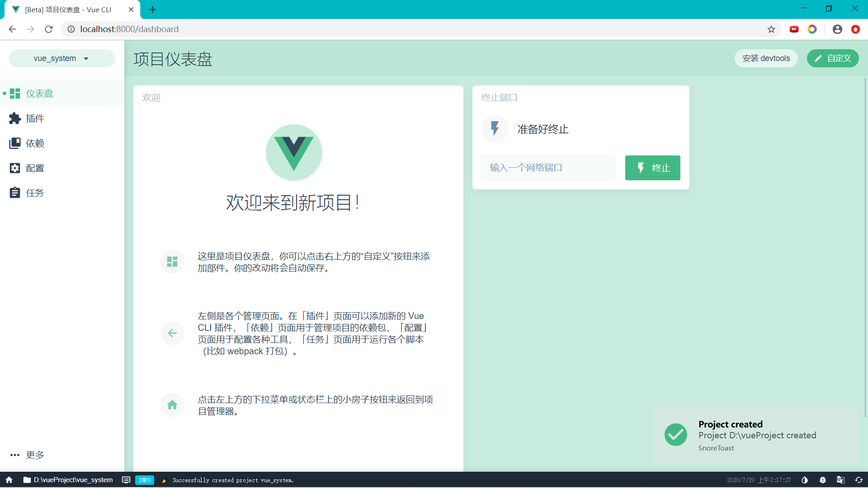Toggle the console log output panel
This screenshot has width=868, height=488.
(x=126, y=480)
